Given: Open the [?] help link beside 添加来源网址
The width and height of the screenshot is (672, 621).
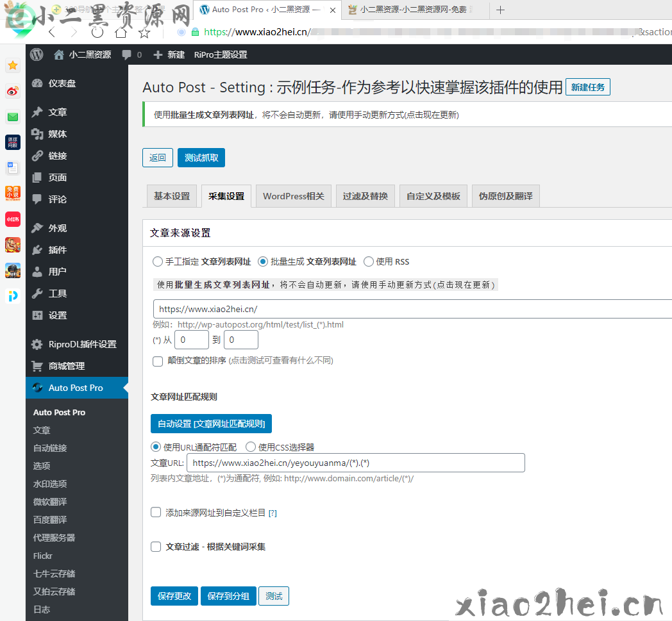Looking at the screenshot, I should pos(273,513).
